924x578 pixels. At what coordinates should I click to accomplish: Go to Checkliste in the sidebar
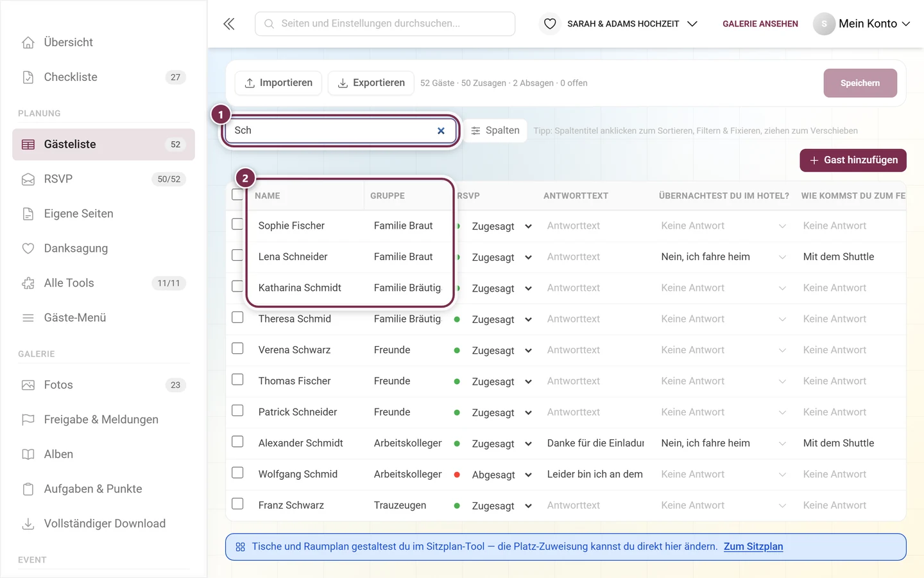103,77
